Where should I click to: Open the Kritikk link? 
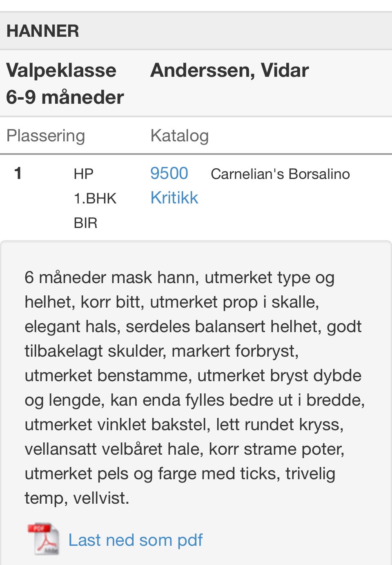[x=174, y=197]
